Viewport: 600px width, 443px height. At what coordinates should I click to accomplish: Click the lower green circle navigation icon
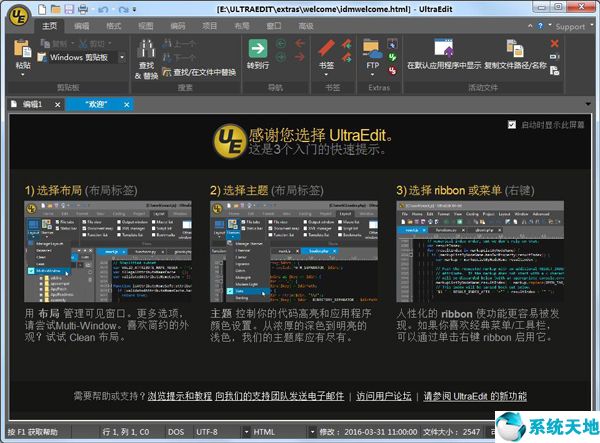point(281,57)
